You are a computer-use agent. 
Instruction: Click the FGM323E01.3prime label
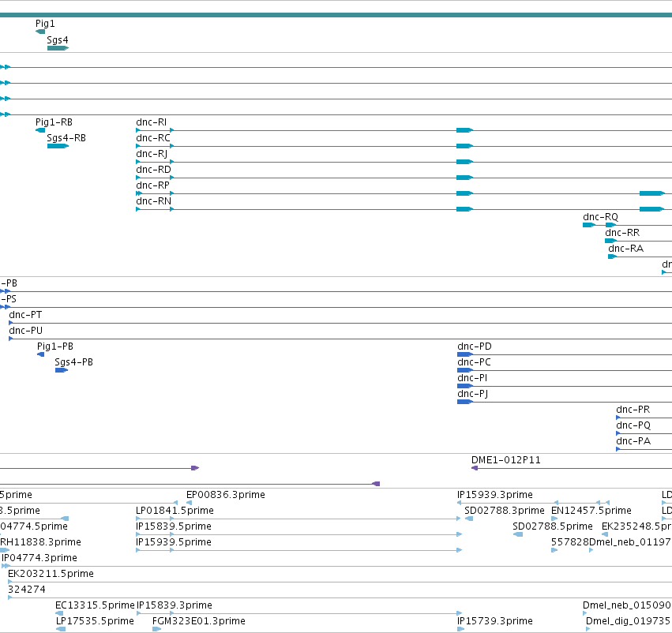pyautogui.click(x=199, y=621)
